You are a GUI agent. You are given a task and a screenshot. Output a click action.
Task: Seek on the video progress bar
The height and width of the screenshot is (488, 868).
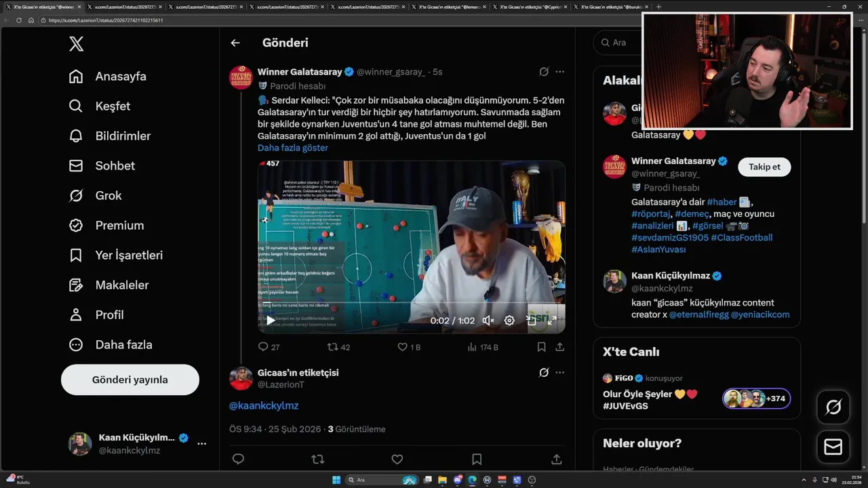point(411,303)
